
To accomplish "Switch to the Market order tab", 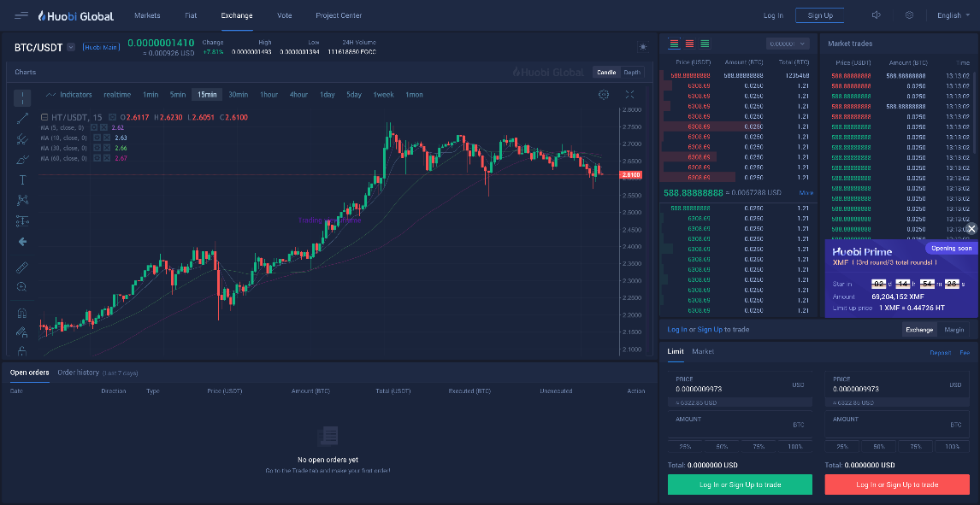I will pos(703,351).
